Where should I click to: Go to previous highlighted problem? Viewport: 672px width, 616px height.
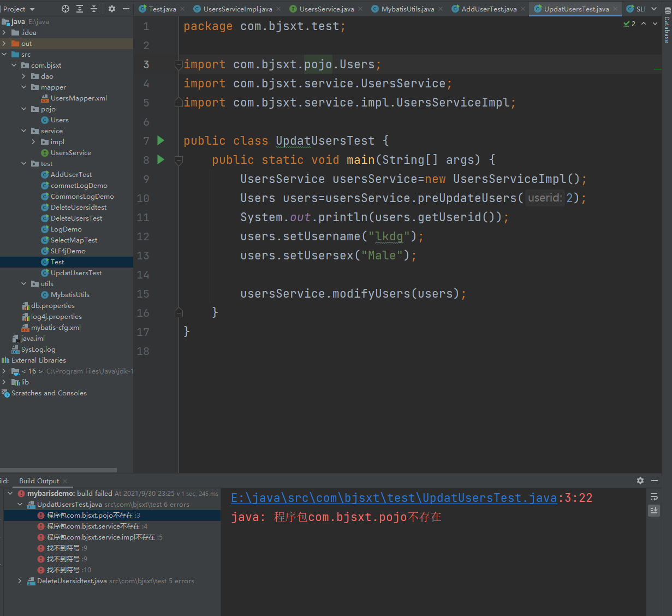644,24
